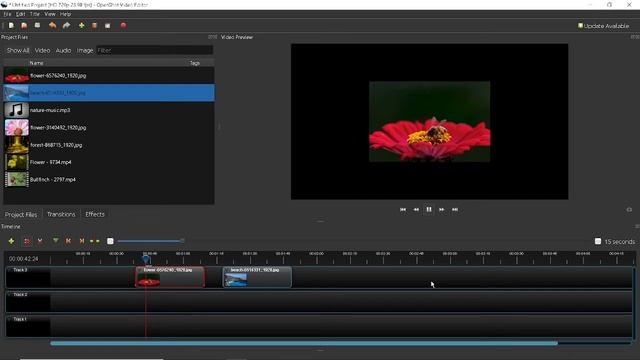The width and height of the screenshot is (640, 360).
Task: Click the Track 3 label
Action: click(x=20, y=270)
